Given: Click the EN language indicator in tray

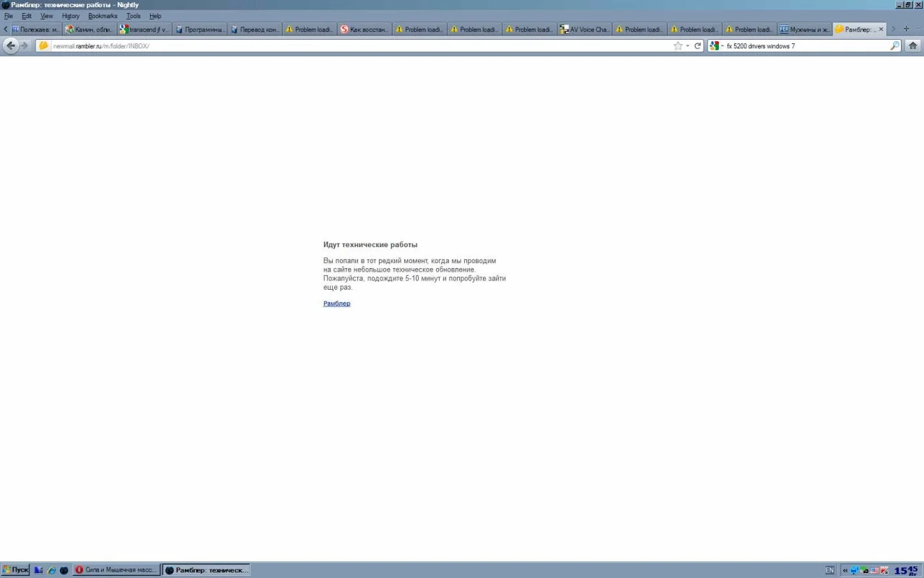Looking at the screenshot, I should [829, 570].
